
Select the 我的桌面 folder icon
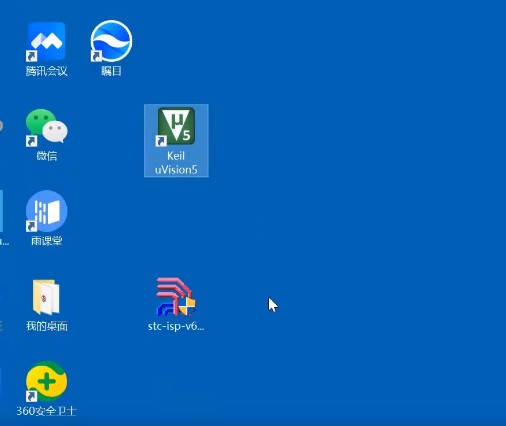[x=46, y=297]
